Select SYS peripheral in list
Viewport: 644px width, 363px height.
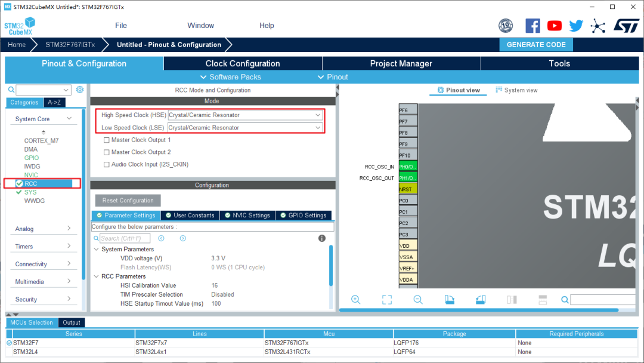[30, 192]
